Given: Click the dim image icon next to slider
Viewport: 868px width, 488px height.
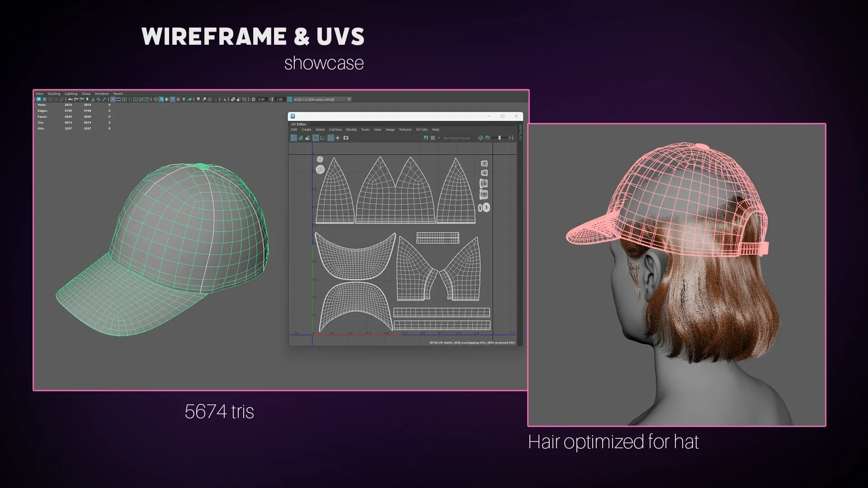Looking at the screenshot, I should pos(488,138).
